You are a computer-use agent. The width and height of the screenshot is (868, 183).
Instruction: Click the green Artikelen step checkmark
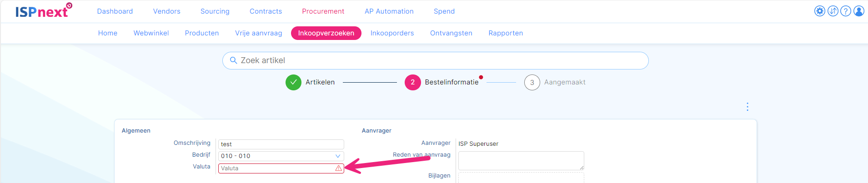coord(293,82)
